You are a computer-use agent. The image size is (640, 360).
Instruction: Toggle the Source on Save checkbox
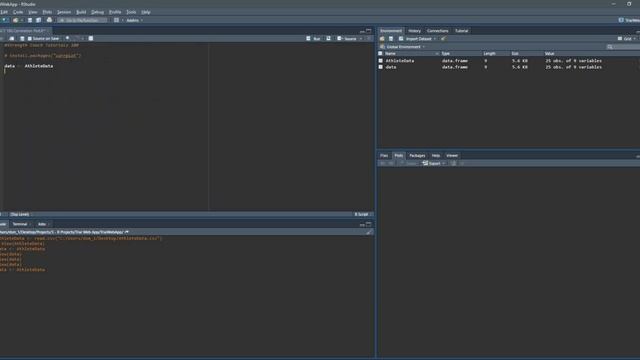29,38
